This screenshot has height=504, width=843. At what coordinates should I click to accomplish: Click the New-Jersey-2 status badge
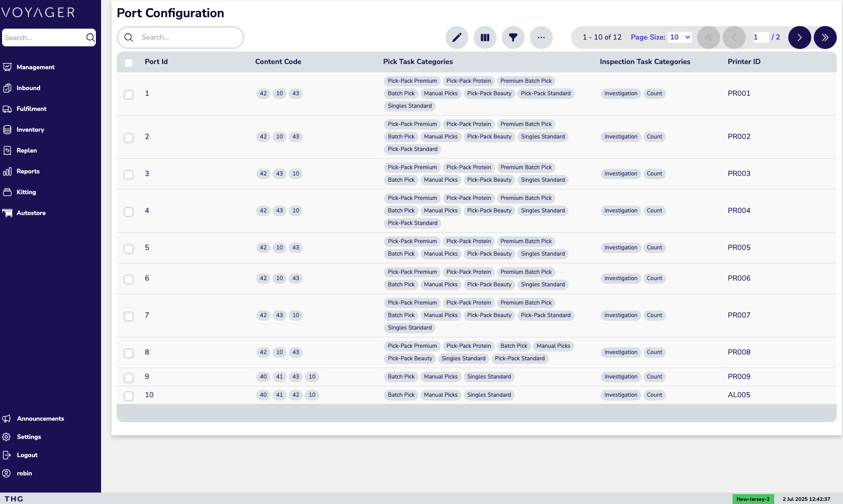click(752, 499)
